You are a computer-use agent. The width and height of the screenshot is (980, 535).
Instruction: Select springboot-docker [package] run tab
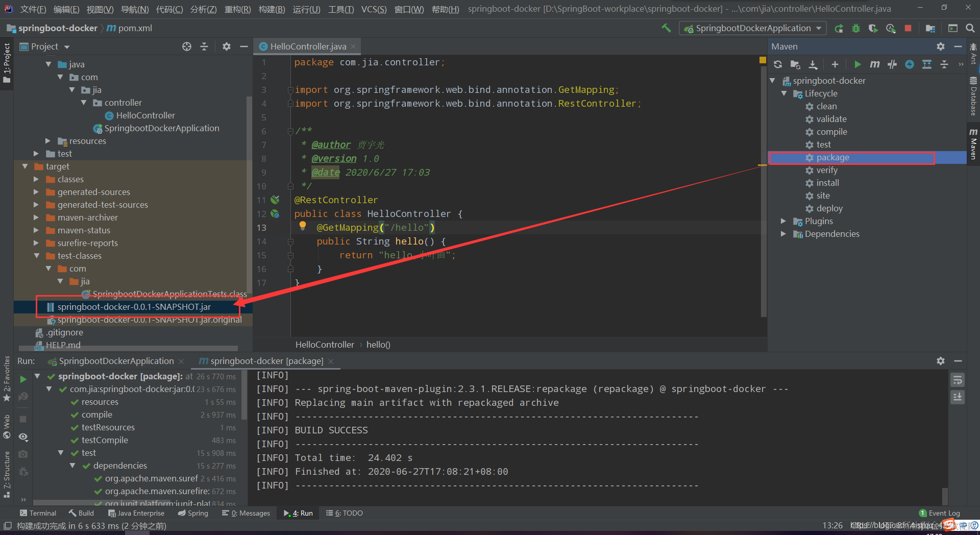click(266, 361)
